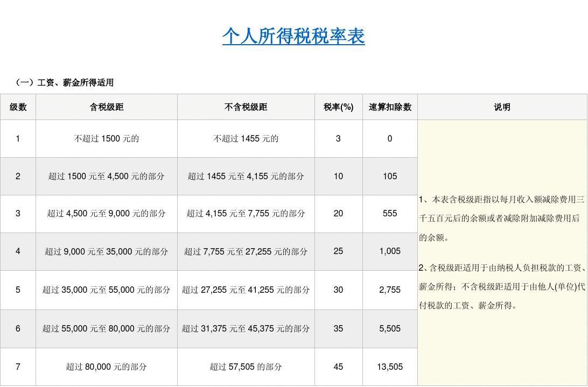Select the 含税级距 column header

pyautogui.click(x=107, y=107)
